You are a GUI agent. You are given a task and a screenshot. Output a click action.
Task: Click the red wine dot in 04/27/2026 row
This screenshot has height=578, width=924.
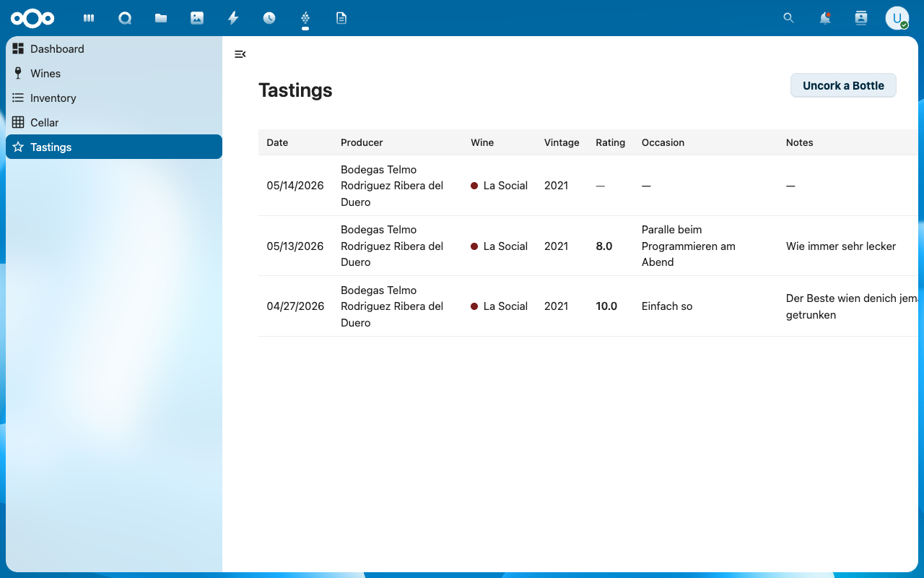click(x=474, y=306)
